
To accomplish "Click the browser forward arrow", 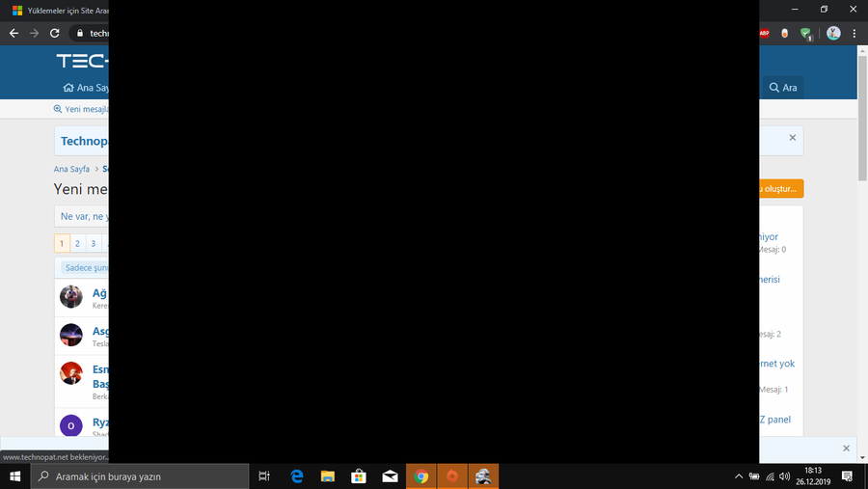I will (x=35, y=33).
